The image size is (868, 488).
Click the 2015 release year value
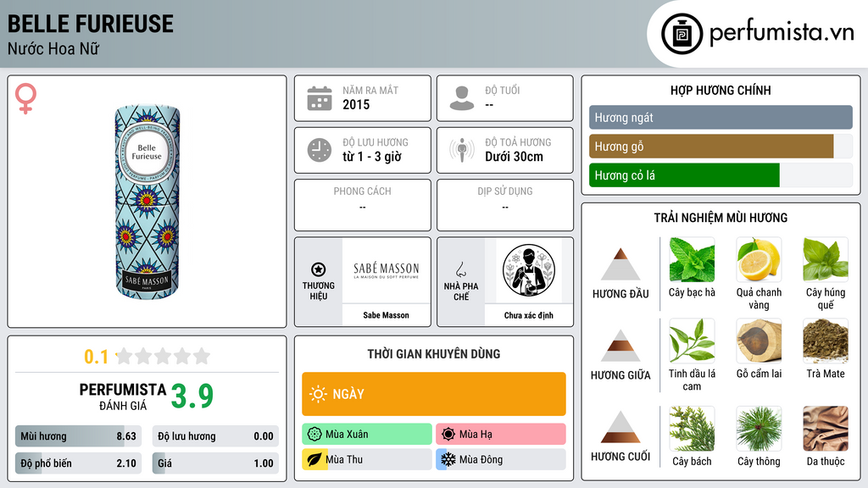click(x=356, y=104)
